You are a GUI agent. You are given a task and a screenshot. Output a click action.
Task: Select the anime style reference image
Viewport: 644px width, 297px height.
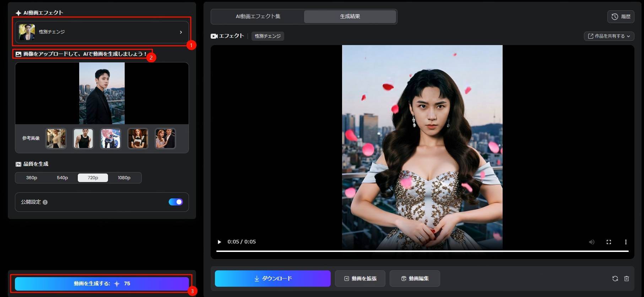point(110,138)
